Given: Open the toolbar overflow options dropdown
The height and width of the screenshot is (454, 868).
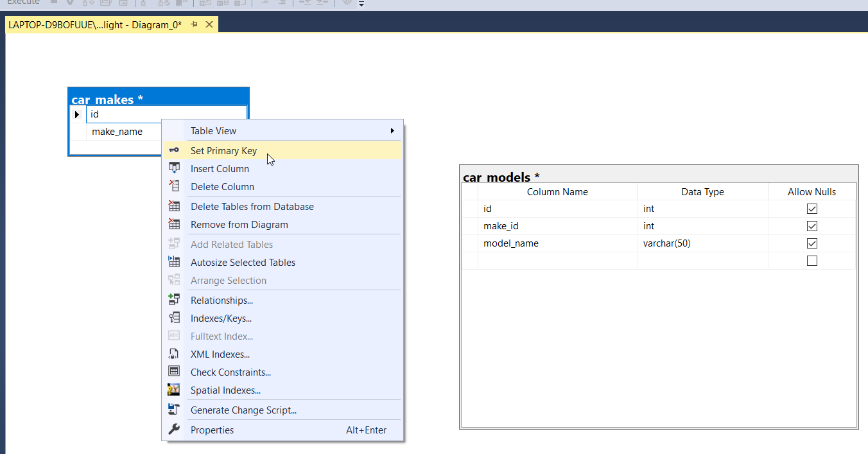Looking at the screenshot, I should coord(361,4).
